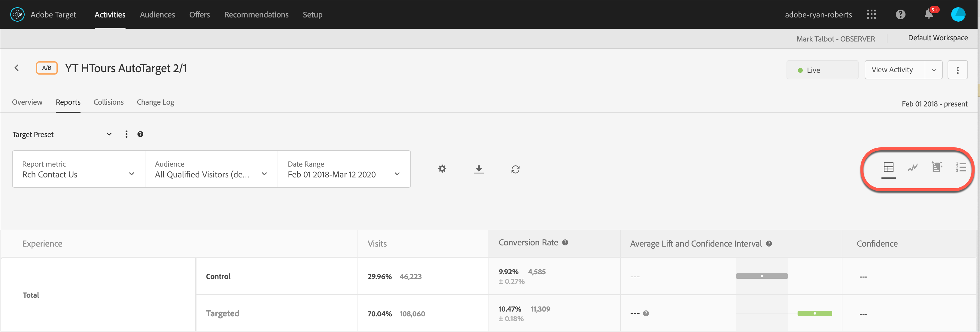The width and height of the screenshot is (980, 332).
Task: Click the Targeted green confidence interval bar
Action: [814, 313]
